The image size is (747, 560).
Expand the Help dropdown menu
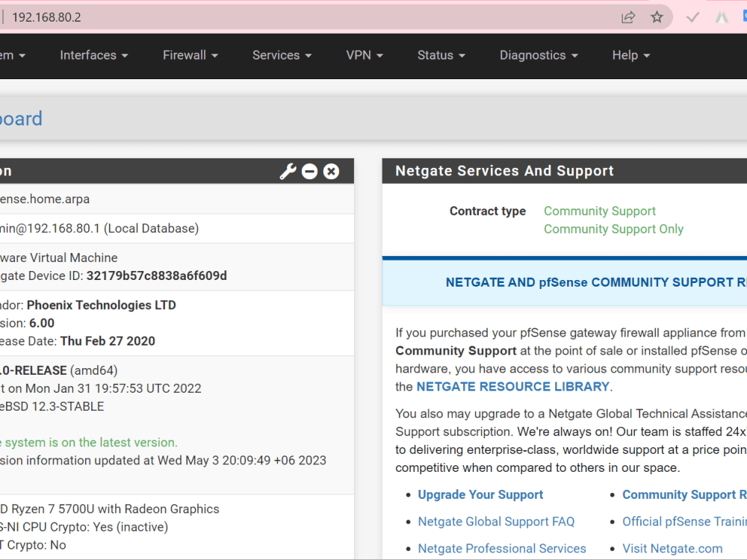pos(630,55)
